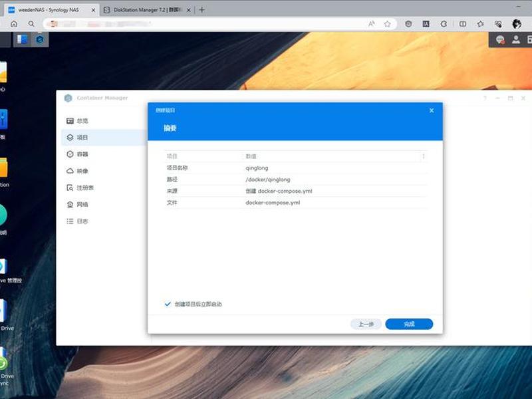Image resolution: width=532 pixels, height=399 pixels.
Task: Close the 创建项目 dialog with the X
Action: click(432, 110)
